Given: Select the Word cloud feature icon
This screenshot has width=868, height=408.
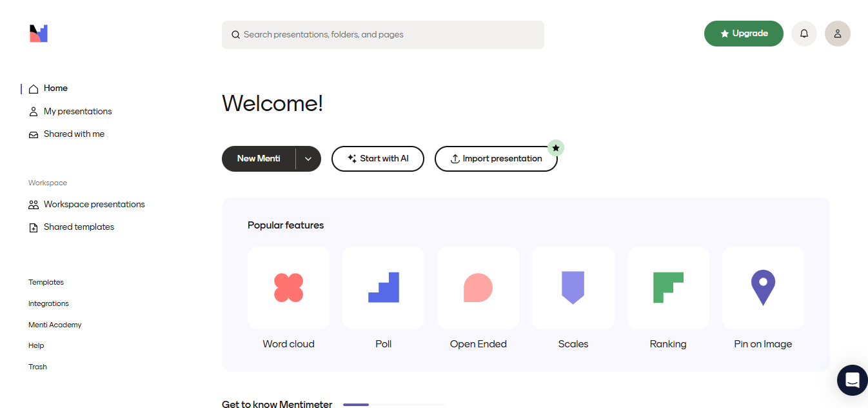Looking at the screenshot, I should click(x=288, y=288).
